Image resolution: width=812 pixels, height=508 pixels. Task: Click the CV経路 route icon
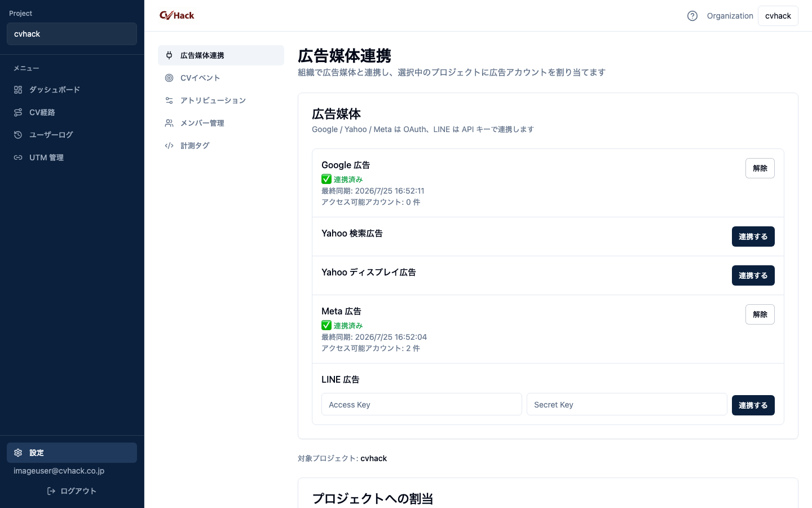click(x=18, y=112)
